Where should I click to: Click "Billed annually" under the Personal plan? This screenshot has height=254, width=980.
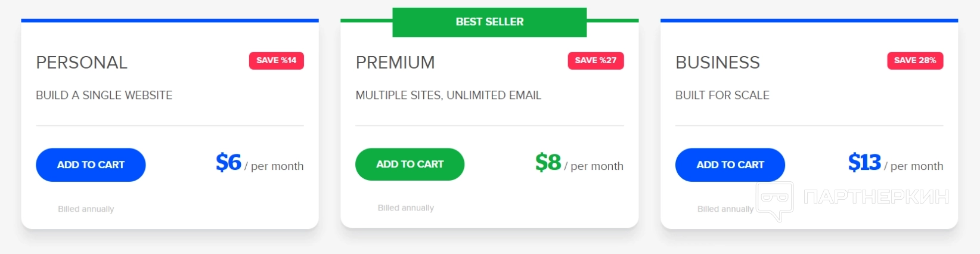tap(86, 209)
